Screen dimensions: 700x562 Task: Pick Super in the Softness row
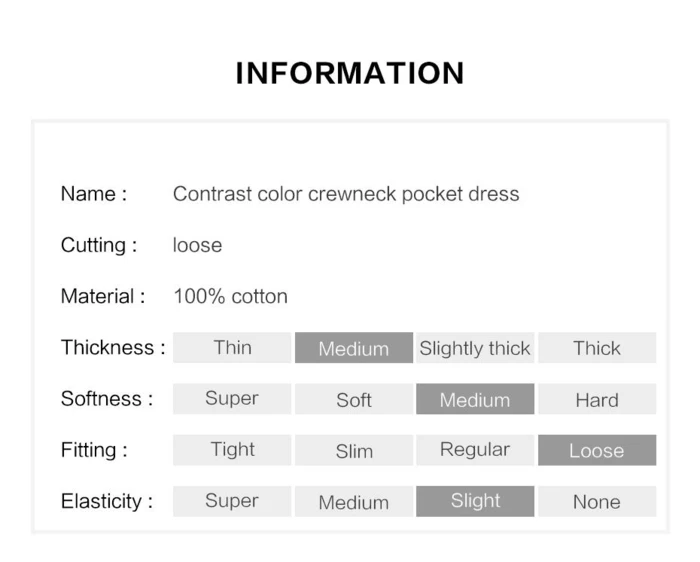232,399
